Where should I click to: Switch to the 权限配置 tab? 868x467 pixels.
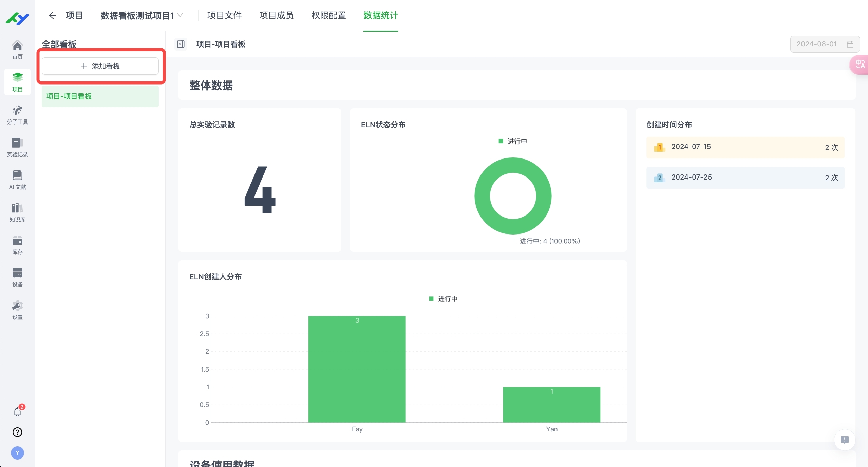(x=328, y=15)
